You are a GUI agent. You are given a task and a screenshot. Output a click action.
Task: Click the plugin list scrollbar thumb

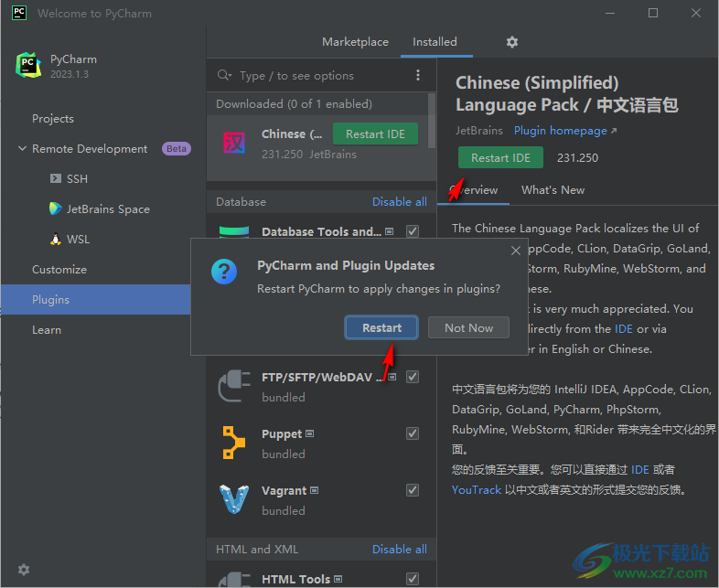pyautogui.click(x=432, y=121)
